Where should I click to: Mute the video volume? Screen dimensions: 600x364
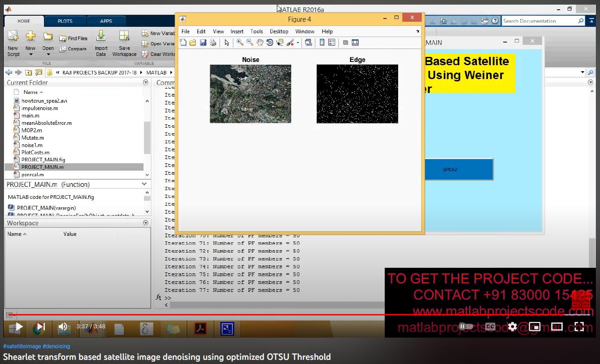point(63,327)
